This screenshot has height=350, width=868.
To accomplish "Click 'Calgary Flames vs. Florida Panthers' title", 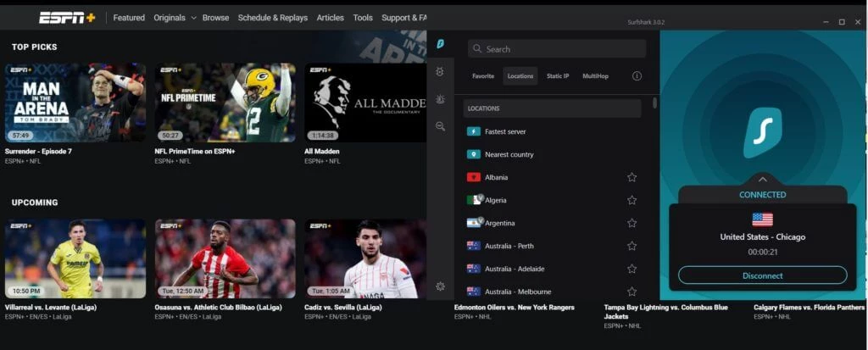I will tap(809, 308).
